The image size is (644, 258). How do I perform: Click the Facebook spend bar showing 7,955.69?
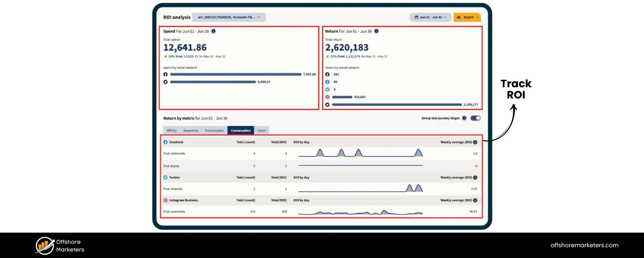236,74
